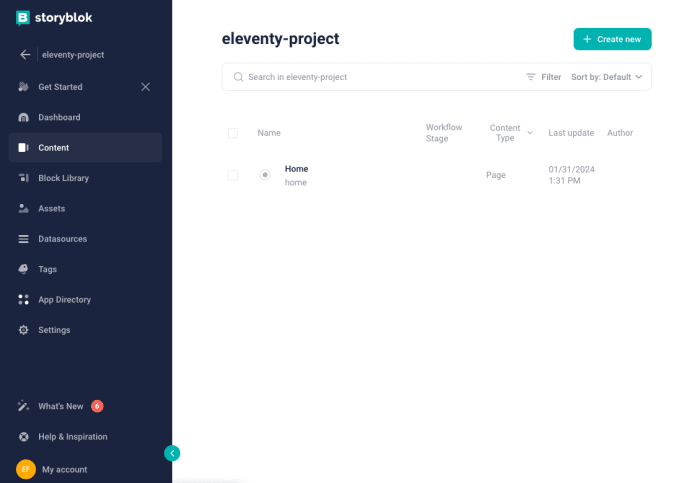This screenshot has height=483, width=700.
Task: Click the Sort by chevron arrow
Action: click(639, 77)
